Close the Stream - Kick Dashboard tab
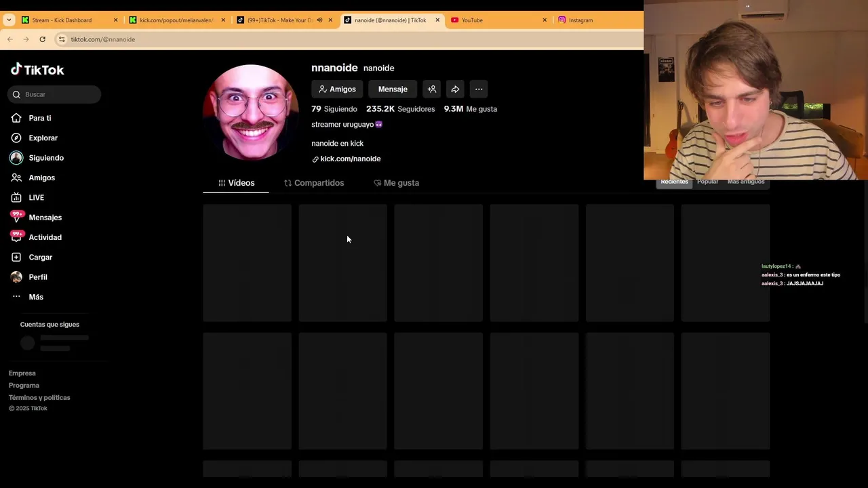Image resolution: width=868 pixels, height=488 pixels. tap(115, 20)
